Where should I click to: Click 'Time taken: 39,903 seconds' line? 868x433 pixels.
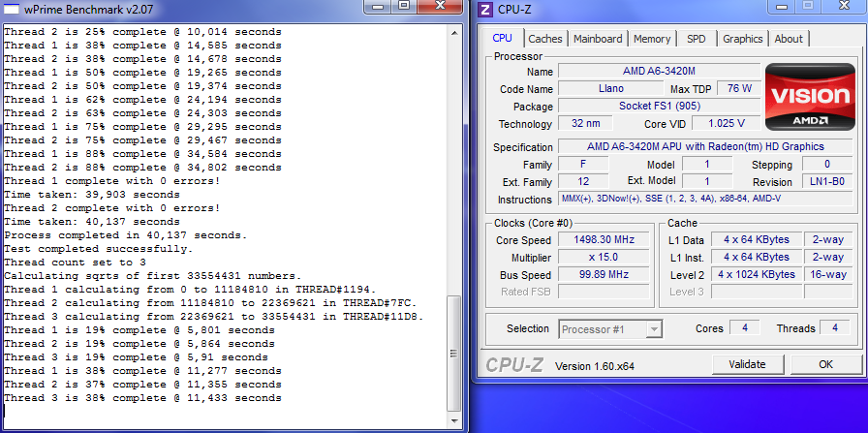92,195
